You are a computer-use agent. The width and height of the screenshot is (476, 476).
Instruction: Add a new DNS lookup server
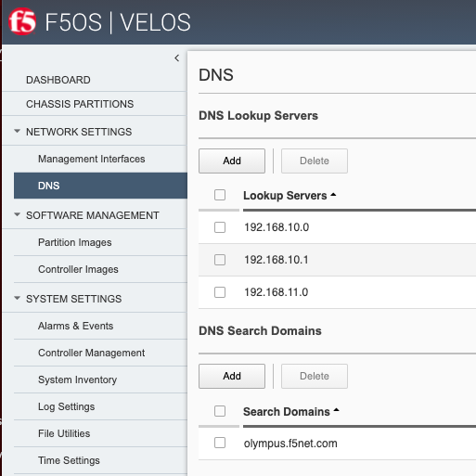pyautogui.click(x=232, y=161)
